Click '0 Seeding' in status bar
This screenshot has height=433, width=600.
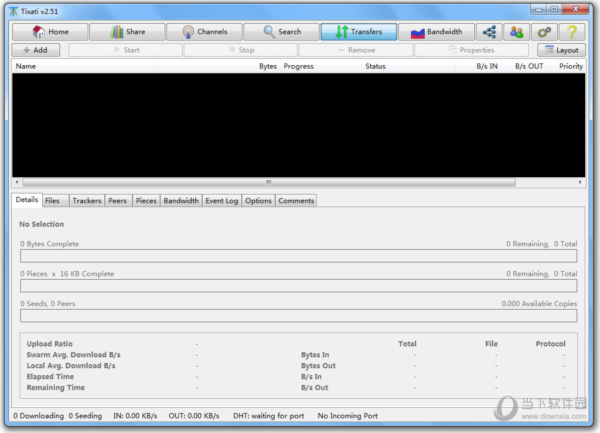click(85, 416)
